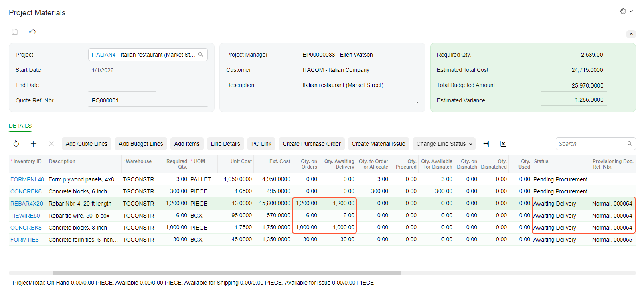Click the empty End Date field
The image size is (644, 289).
122,85
